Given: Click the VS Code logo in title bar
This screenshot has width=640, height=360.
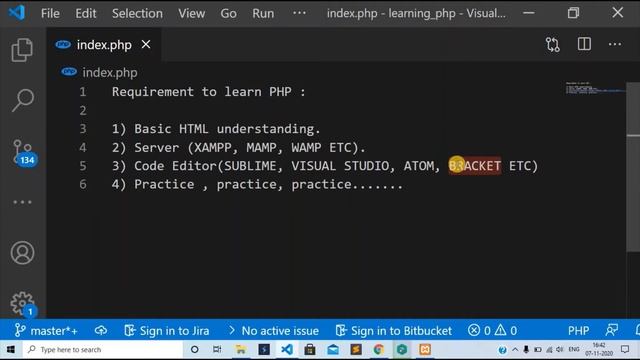Looking at the screenshot, I should tap(17, 13).
